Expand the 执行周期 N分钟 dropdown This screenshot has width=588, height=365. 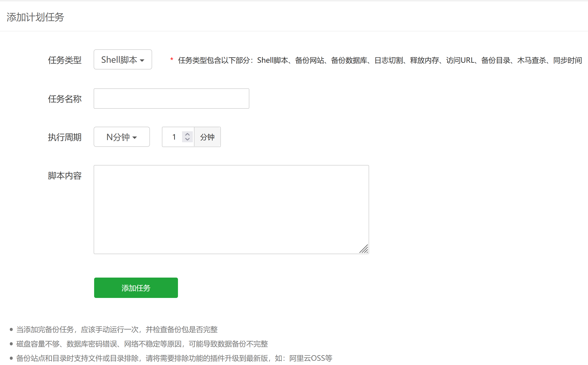[x=121, y=137]
